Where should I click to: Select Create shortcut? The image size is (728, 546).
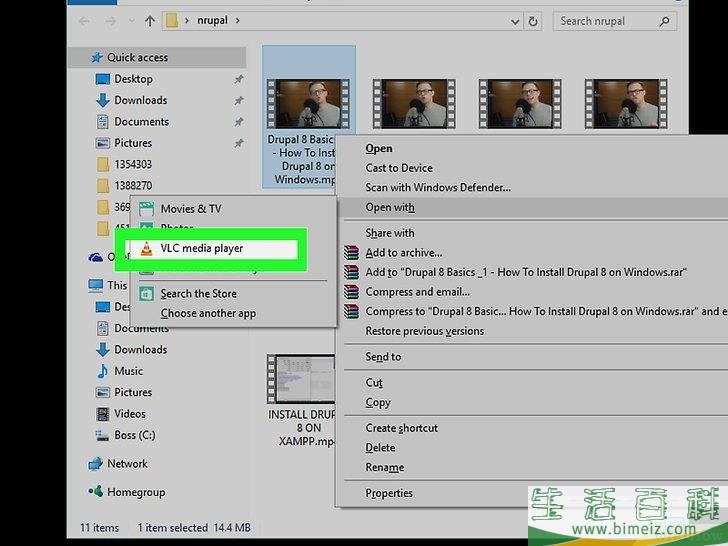coord(401,428)
